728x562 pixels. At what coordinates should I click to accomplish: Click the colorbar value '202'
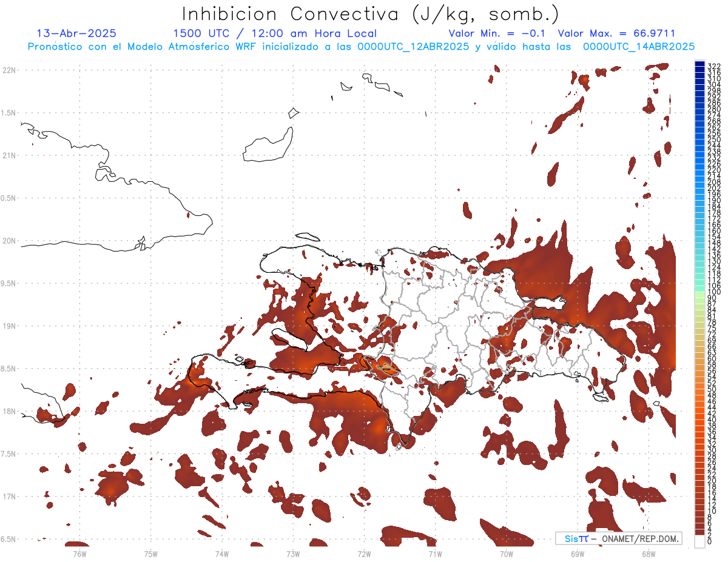714,188
